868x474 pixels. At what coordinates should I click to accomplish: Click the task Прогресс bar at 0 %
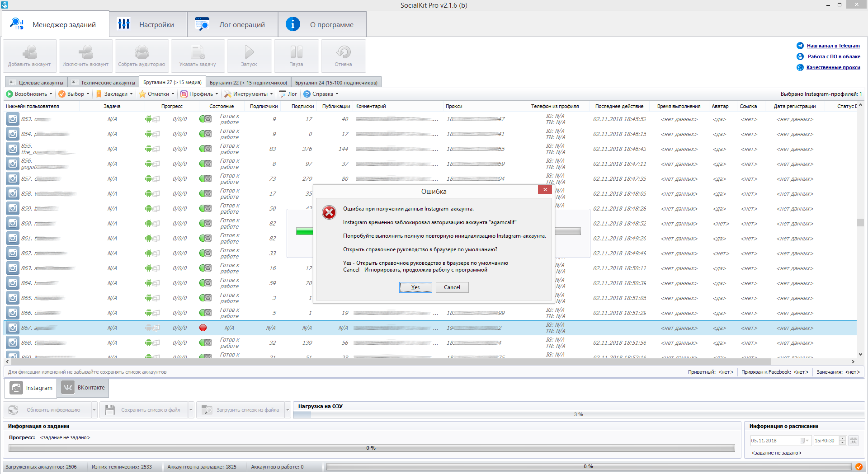click(x=371, y=448)
